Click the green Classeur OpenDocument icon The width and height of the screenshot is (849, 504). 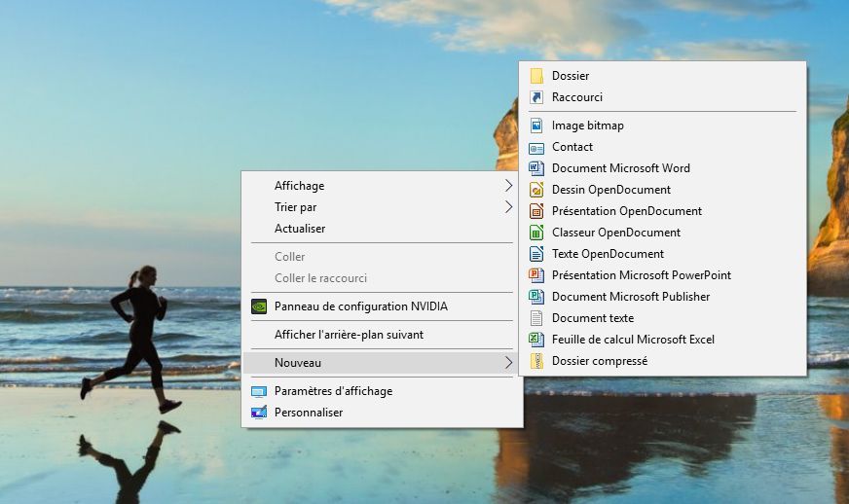[x=536, y=233]
